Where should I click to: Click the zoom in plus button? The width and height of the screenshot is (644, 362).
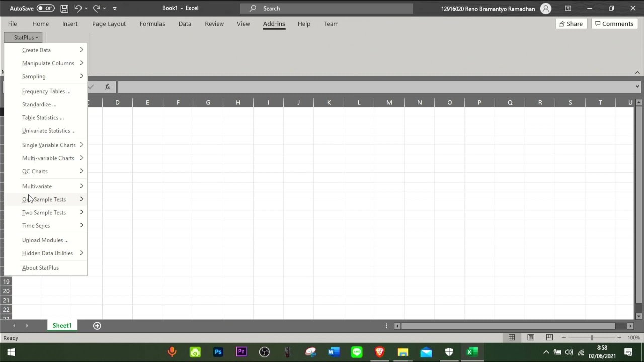619,338
